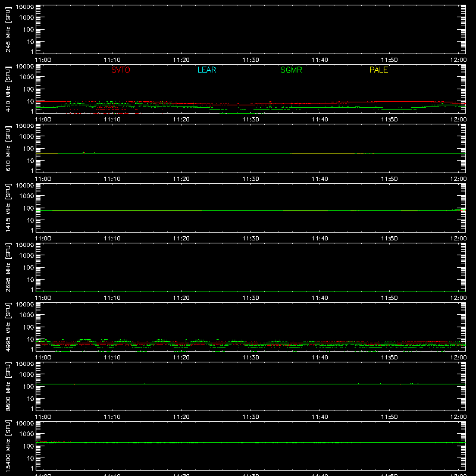
Task: Click 11:30 tick under the 1415 MHz panel
Action: pos(250,239)
